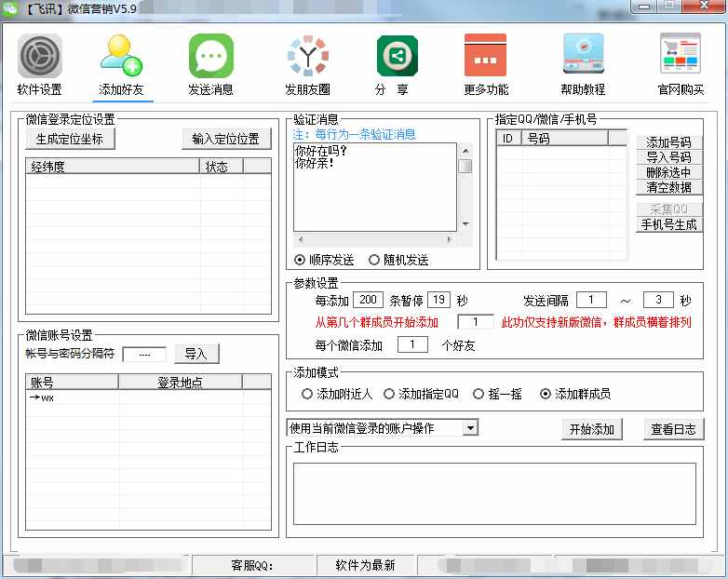Image resolution: width=728 pixels, height=579 pixels.
Task: Click the 导入 account import button
Action: [x=196, y=354]
